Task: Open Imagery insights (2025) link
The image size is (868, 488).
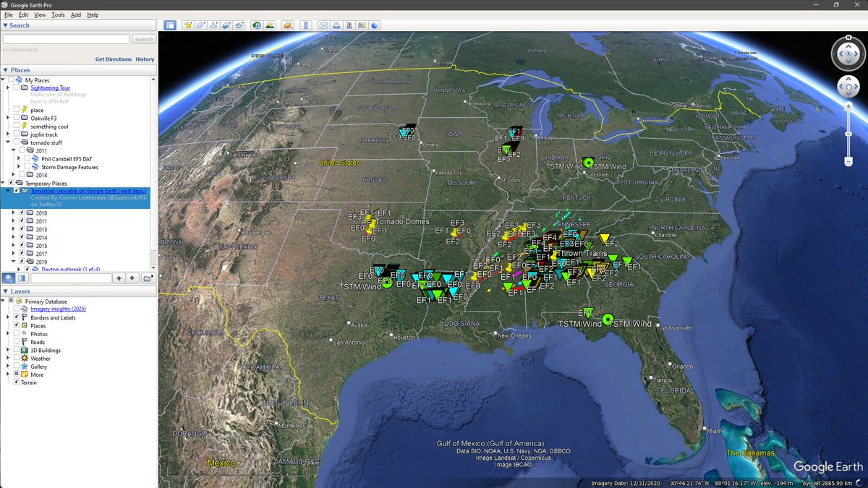Action: pos(58,309)
